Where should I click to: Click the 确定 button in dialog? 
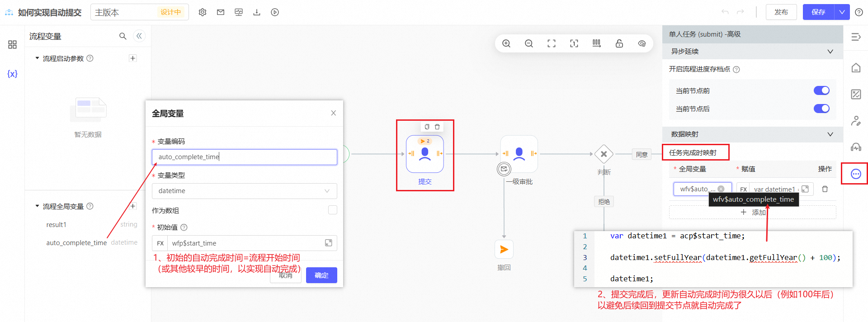click(321, 275)
